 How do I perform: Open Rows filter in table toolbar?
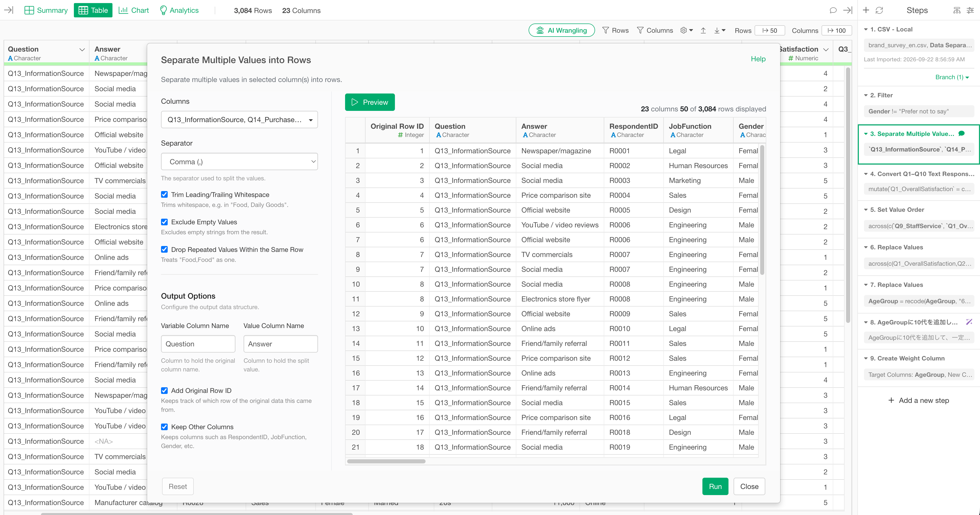615,30
